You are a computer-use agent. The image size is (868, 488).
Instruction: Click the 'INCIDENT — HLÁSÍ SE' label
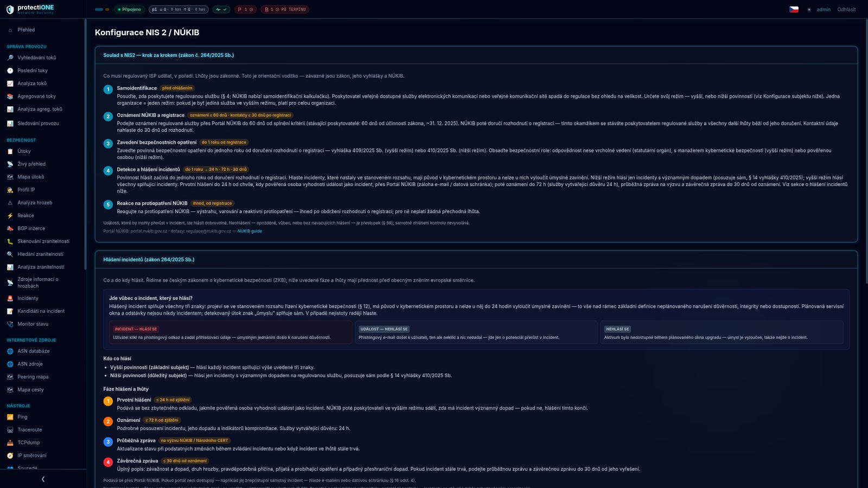[x=136, y=329]
